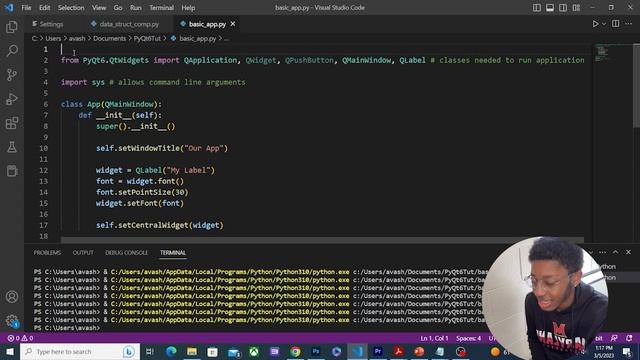Screen dimensions: 640x360
Task: Click line 6 class App(QMainWindow) text
Action: pyautogui.click(x=111, y=104)
